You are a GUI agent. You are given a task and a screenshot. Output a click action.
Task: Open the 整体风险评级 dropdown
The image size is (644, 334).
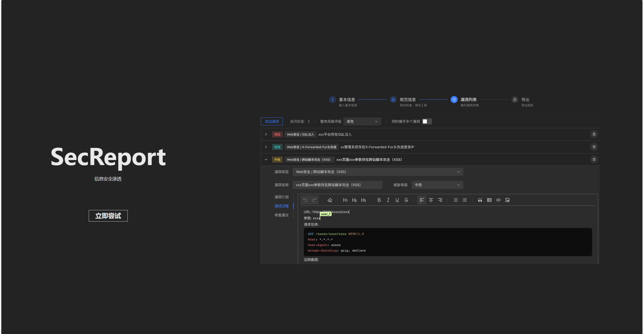362,121
